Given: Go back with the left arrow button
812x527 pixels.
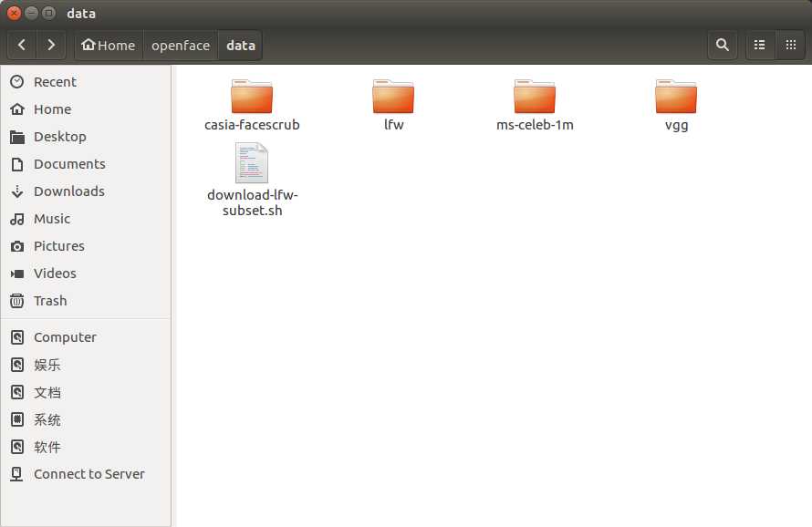Looking at the screenshot, I should 22,45.
